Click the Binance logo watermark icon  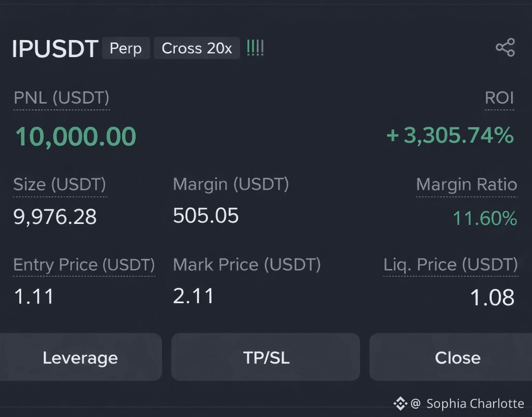[401, 403]
